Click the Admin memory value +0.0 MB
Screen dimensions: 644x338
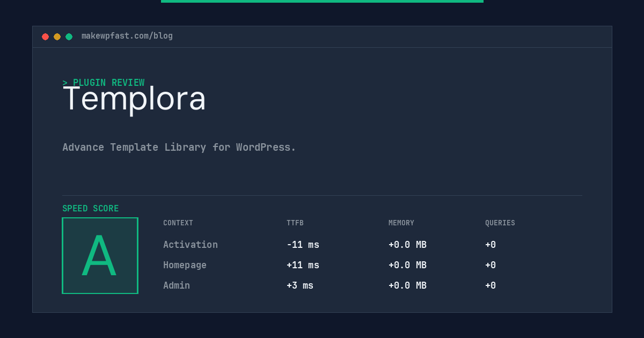407,285
